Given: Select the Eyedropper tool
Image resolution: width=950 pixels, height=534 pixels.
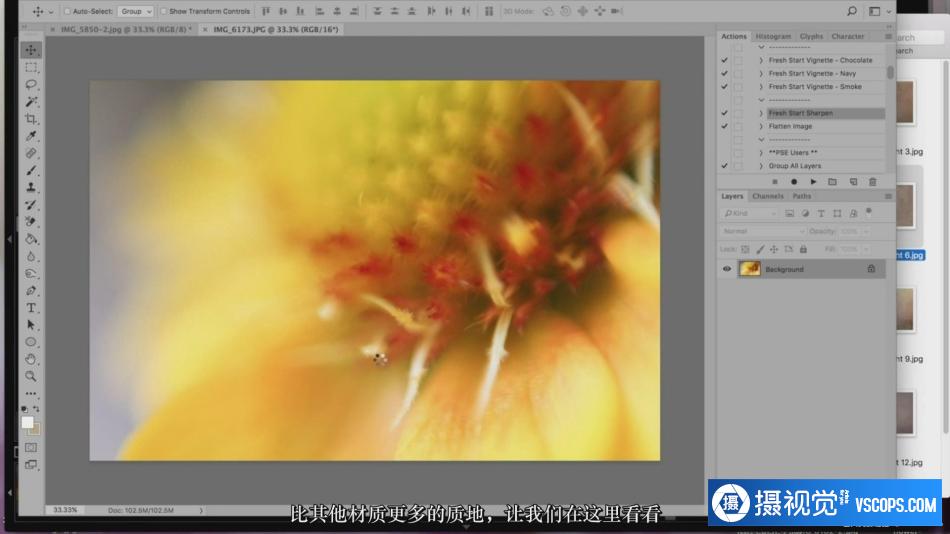Looking at the screenshot, I should click(31, 136).
